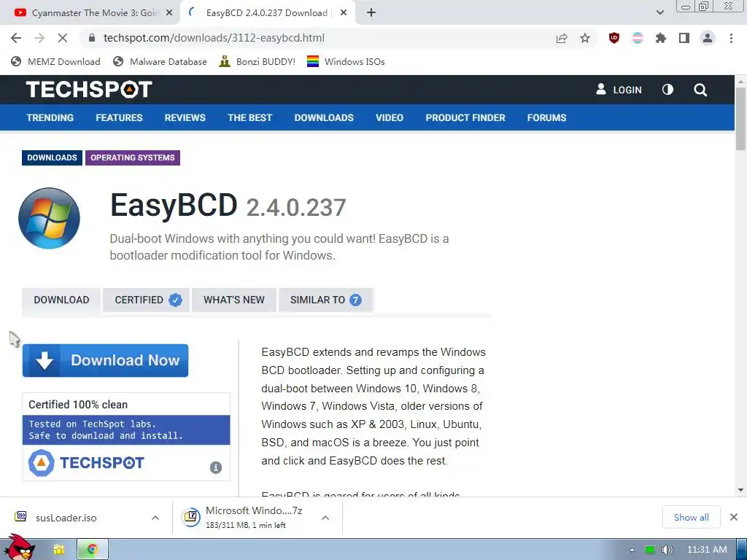Click the TechSpot logo in the header
Viewport: 747px width, 560px height.
89,90
